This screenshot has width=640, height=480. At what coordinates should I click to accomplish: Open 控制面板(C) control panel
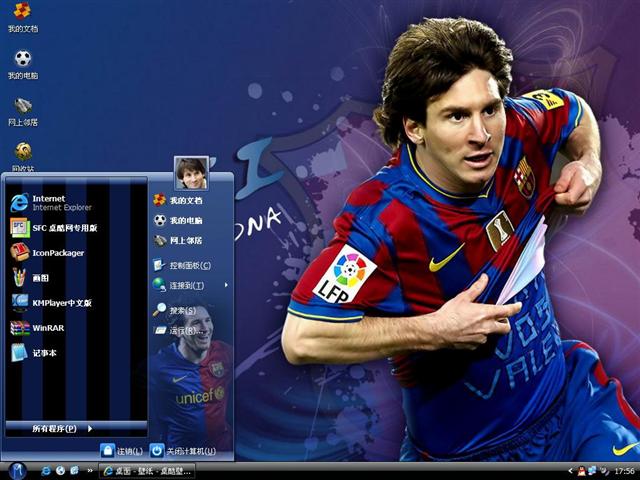pyautogui.click(x=182, y=265)
